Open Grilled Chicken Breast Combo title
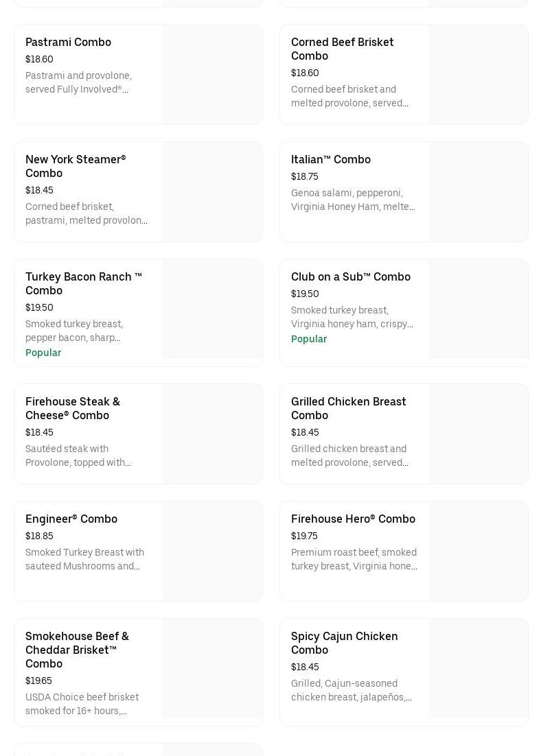 click(348, 408)
